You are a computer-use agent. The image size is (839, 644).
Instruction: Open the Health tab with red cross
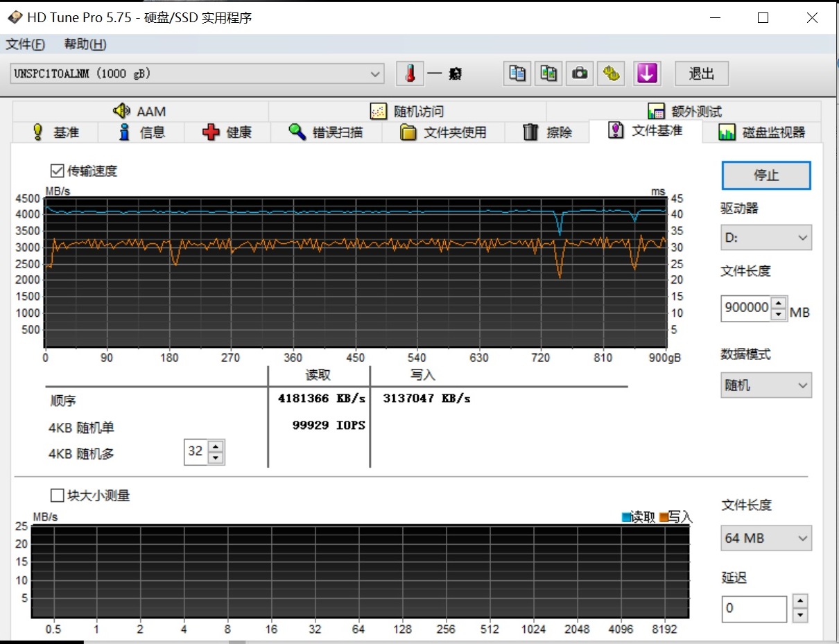coord(227,132)
